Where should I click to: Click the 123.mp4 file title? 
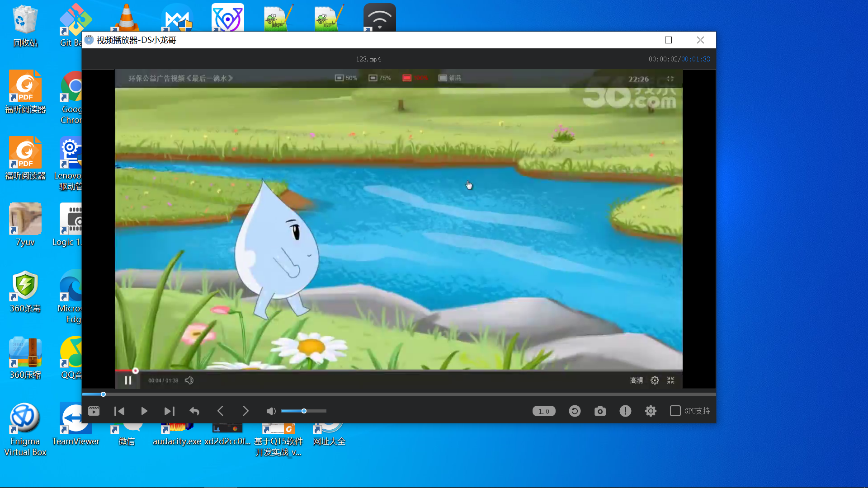point(368,59)
